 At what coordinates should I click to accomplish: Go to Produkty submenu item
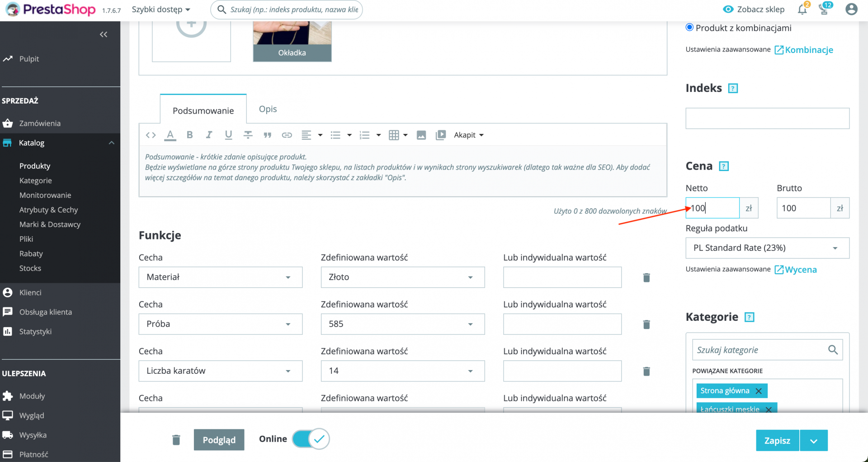35,166
